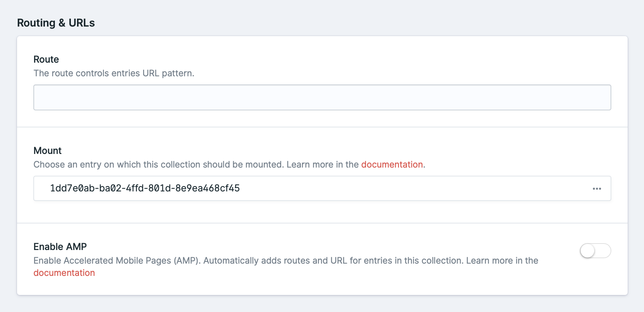Image resolution: width=644 pixels, height=312 pixels.
Task: Click the route description text
Action: coord(114,73)
